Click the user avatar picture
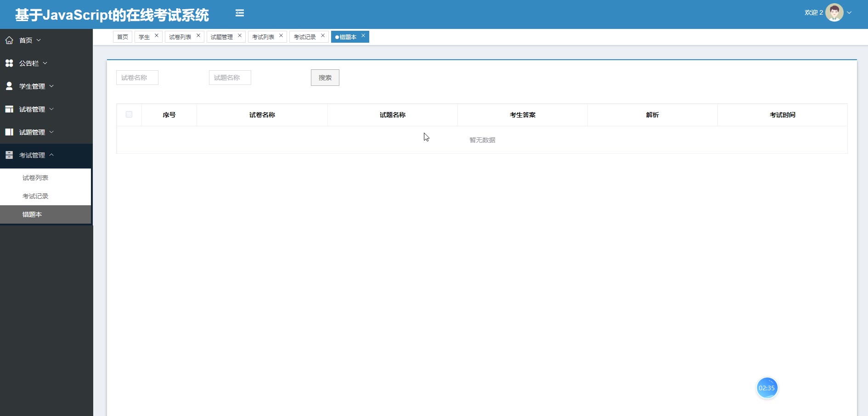868x416 pixels. 834,12
